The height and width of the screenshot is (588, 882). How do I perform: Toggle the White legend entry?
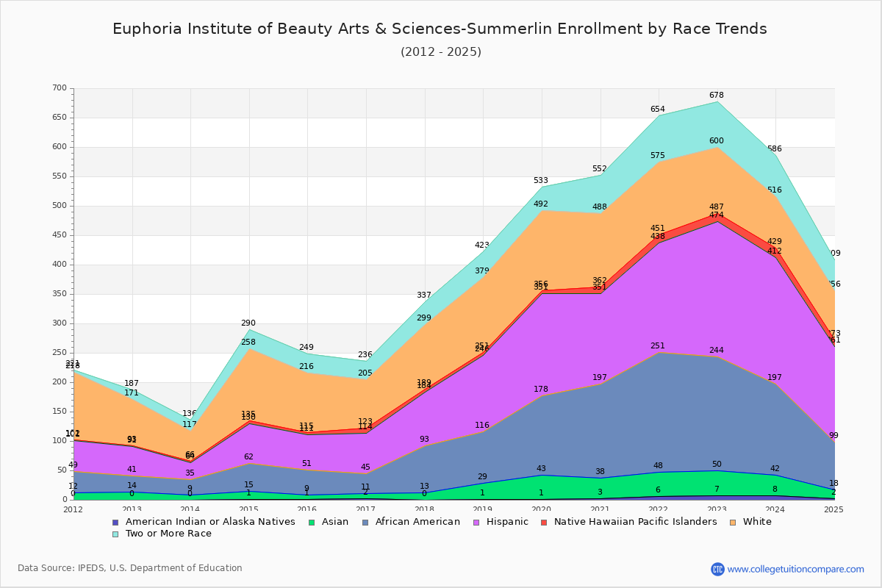(x=751, y=522)
